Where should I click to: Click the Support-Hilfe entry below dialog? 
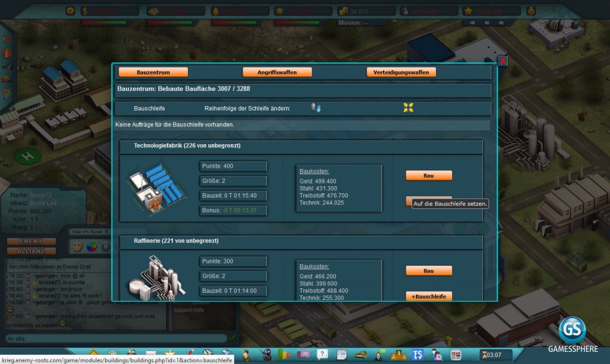pos(189,310)
